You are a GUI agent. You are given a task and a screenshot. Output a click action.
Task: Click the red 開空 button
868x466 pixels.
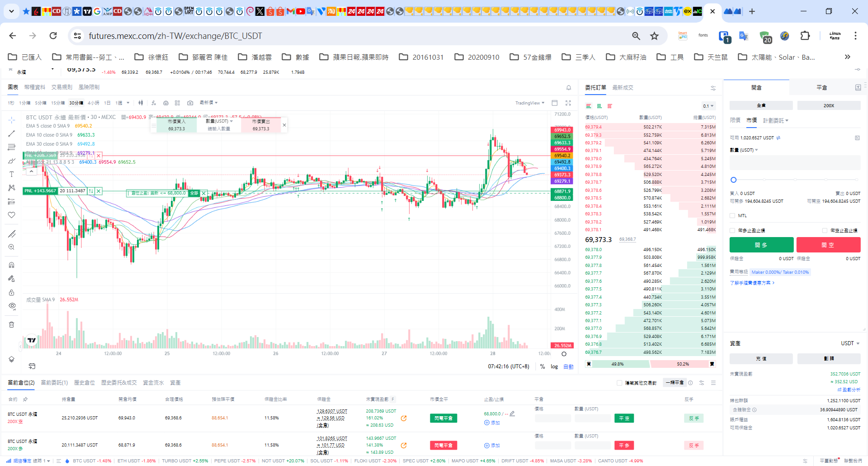(x=828, y=245)
